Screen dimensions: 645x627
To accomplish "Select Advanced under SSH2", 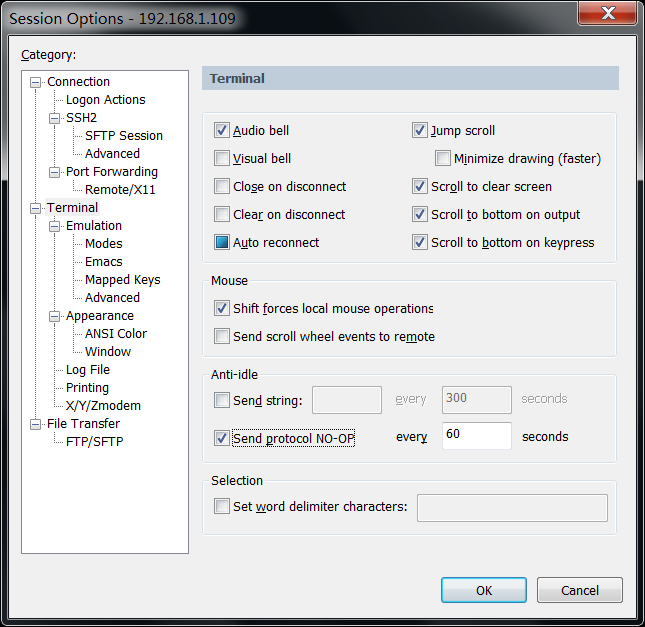I will pyautogui.click(x=112, y=153).
